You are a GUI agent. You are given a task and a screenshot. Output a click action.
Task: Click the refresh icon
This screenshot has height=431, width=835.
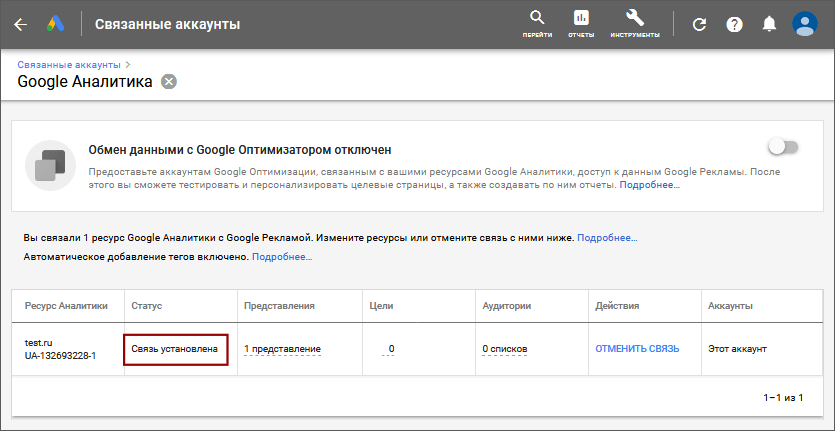tap(699, 24)
